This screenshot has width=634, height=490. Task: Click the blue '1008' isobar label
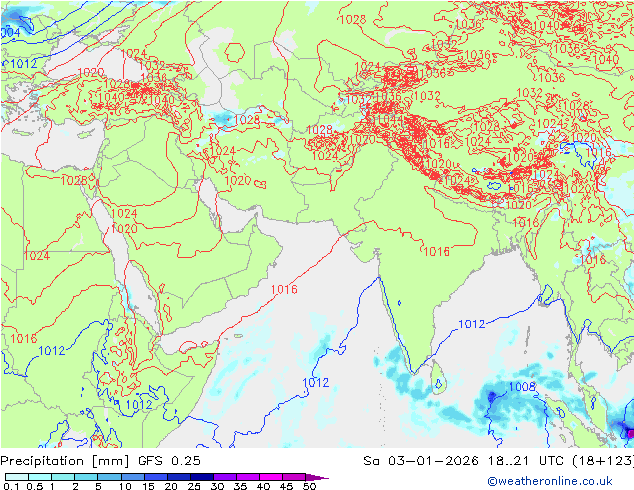[522, 387]
